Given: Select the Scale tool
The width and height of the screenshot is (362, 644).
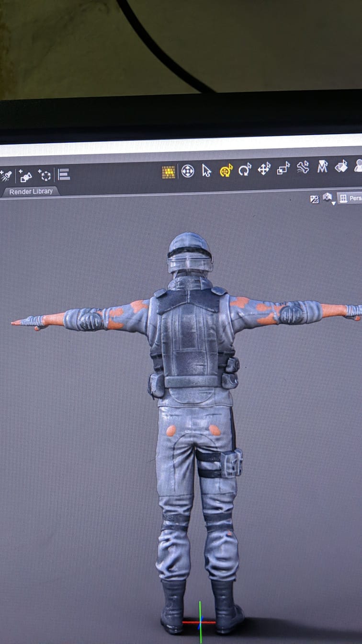Looking at the screenshot, I should coord(283,168).
